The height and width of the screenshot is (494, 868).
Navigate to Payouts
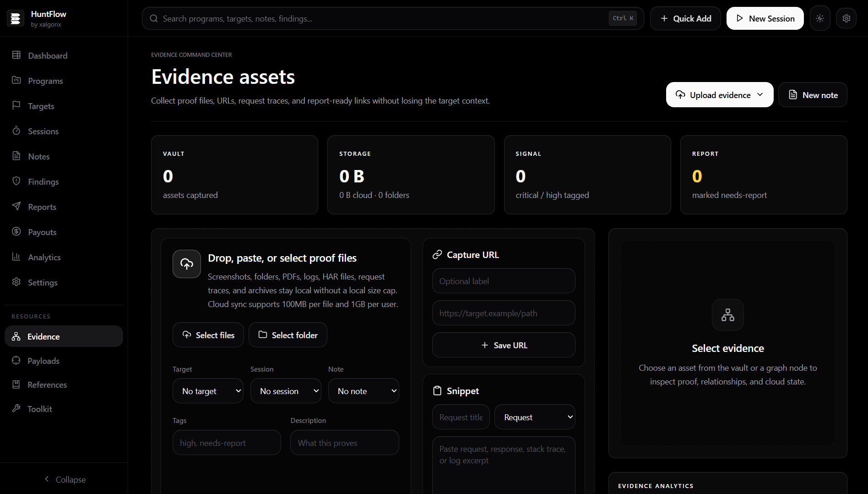coord(64,232)
